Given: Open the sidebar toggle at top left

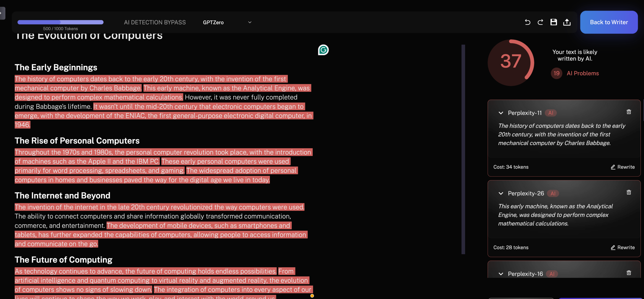Looking at the screenshot, I should click(2, 13).
